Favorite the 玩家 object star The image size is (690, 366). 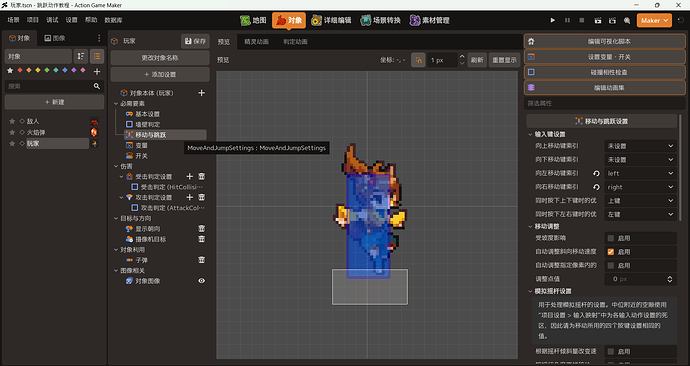point(12,143)
